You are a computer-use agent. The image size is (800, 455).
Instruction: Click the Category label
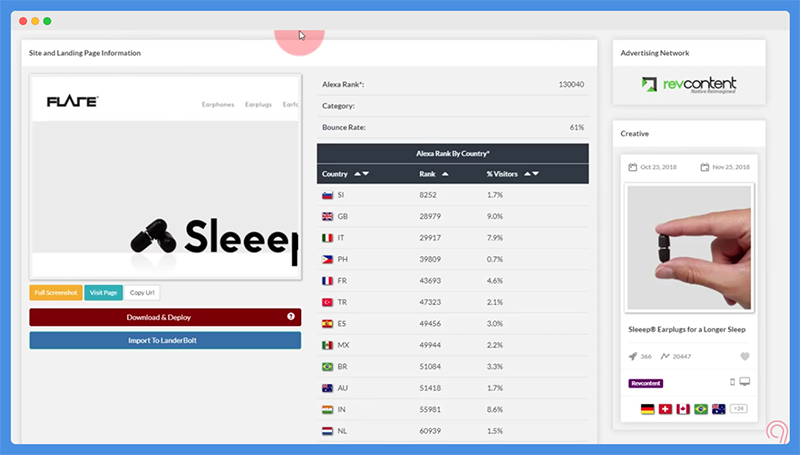point(338,106)
